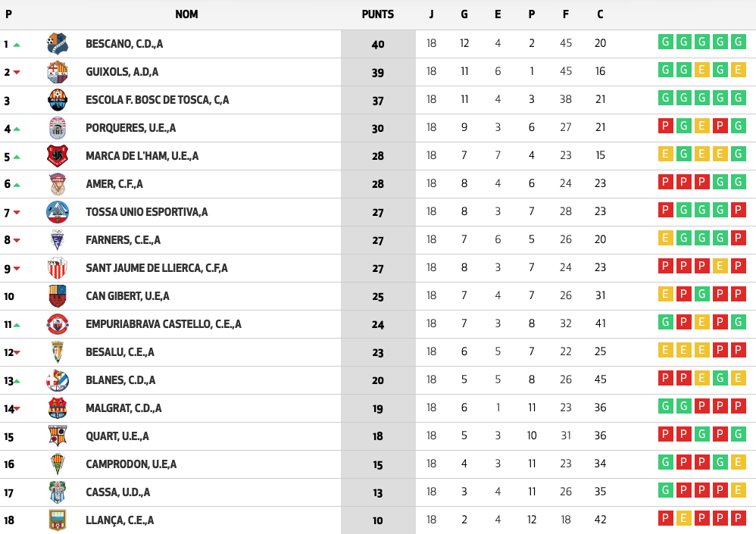Click the red down arrow beside position 2
The image size is (756, 534).
coord(17,73)
